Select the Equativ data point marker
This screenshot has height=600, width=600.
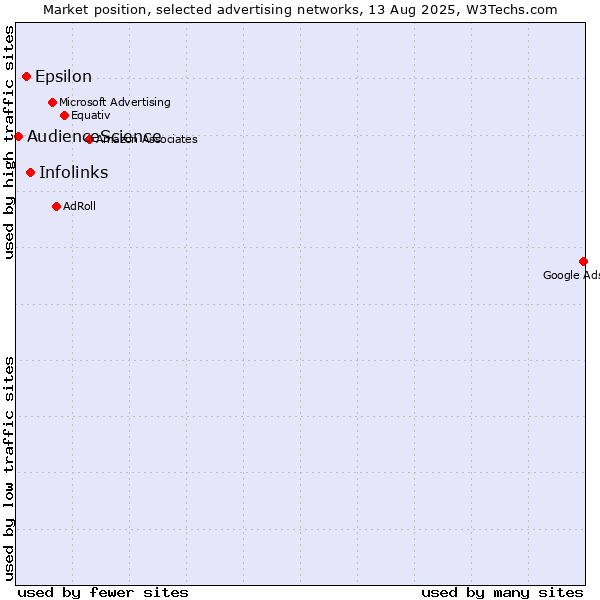[64, 115]
